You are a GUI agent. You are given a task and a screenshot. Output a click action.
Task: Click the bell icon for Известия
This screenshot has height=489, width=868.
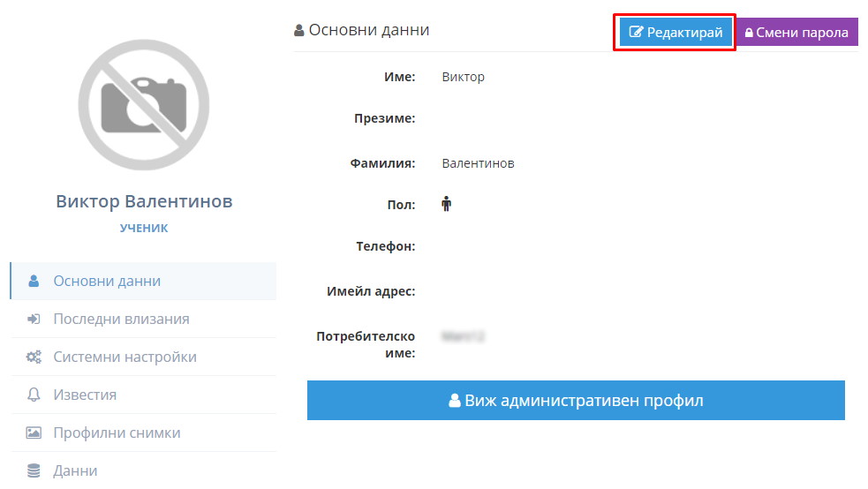click(x=34, y=395)
